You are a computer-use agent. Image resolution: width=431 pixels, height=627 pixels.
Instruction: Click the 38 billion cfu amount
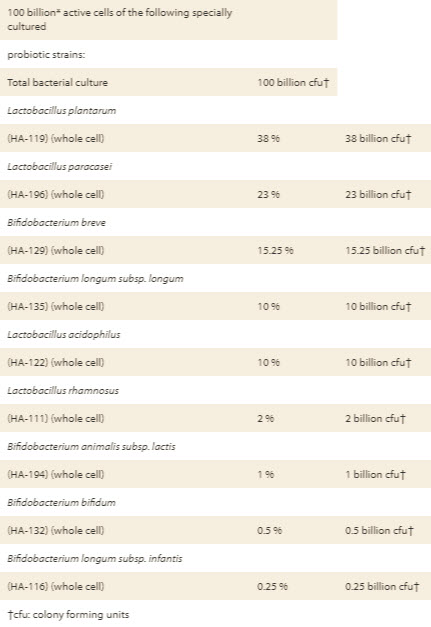[378, 138]
